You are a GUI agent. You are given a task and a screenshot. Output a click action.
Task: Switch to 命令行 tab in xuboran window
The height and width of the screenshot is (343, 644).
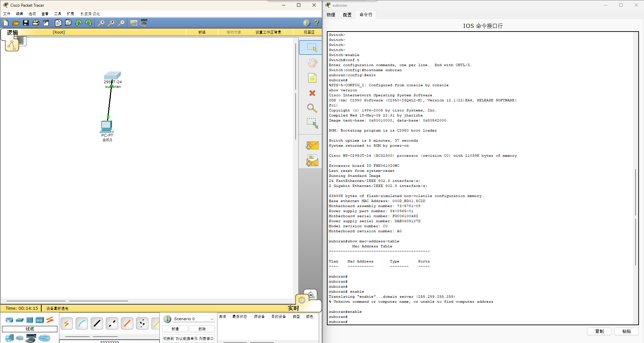(366, 15)
